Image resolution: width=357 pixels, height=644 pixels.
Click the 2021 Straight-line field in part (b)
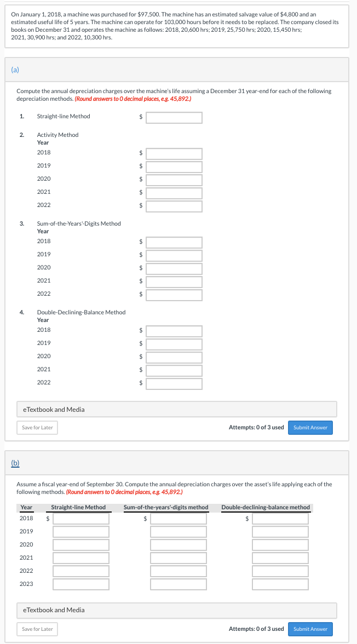coord(80,557)
